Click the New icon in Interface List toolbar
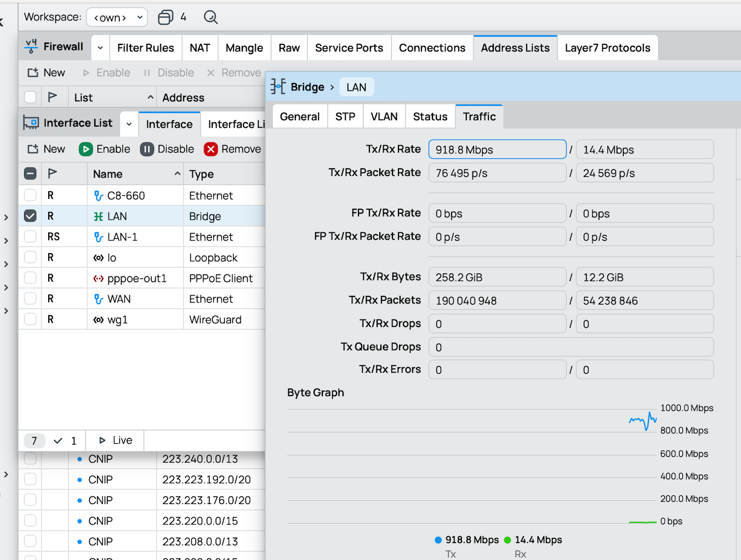 point(33,149)
